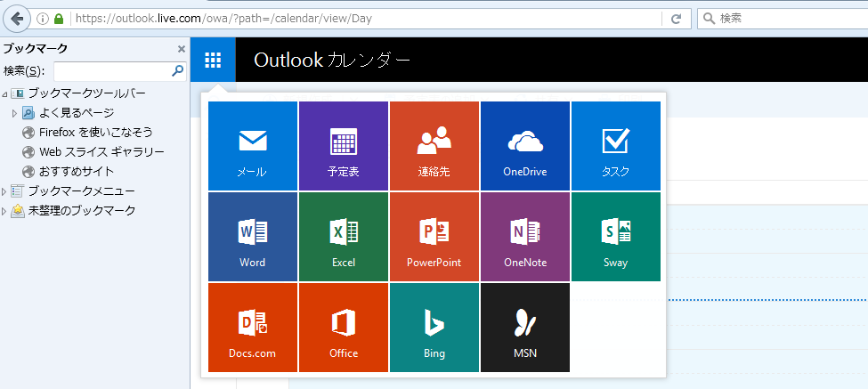The height and width of the screenshot is (389, 868).
Task: Open the Office tile
Action: (344, 328)
